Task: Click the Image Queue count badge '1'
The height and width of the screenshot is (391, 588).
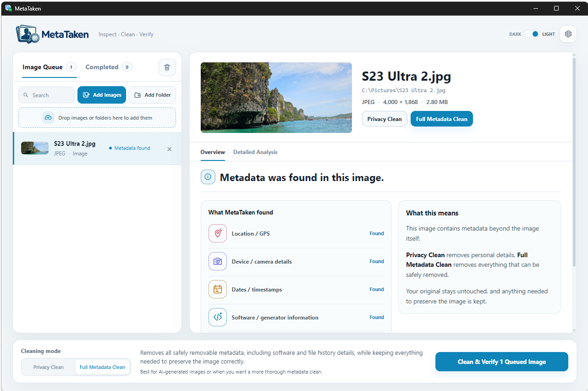Action: click(71, 67)
